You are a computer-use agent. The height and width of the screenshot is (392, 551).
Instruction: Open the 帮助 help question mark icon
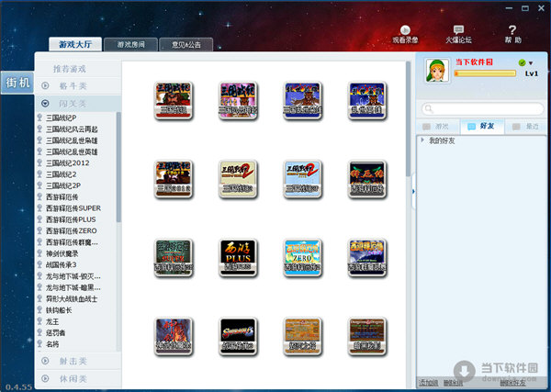pos(512,34)
